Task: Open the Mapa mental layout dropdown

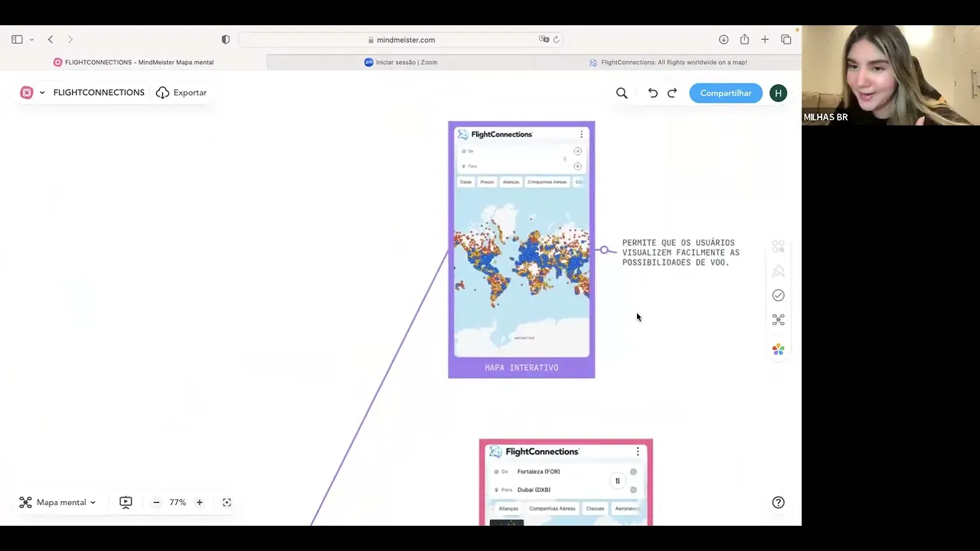Action: [57, 503]
